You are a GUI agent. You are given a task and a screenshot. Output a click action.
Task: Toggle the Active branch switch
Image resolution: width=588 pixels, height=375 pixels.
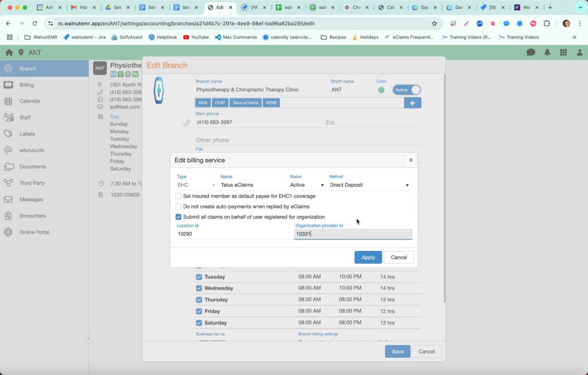407,90
